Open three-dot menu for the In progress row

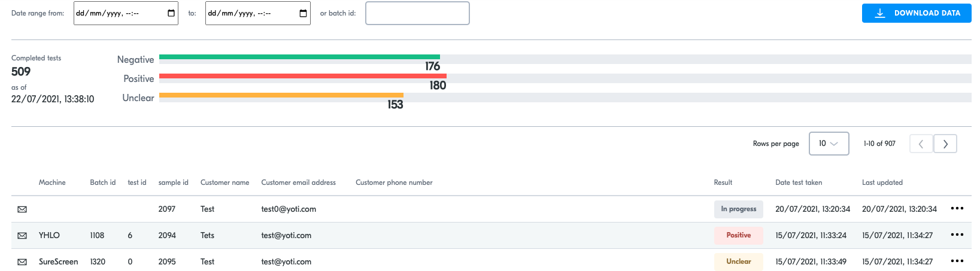point(957,208)
